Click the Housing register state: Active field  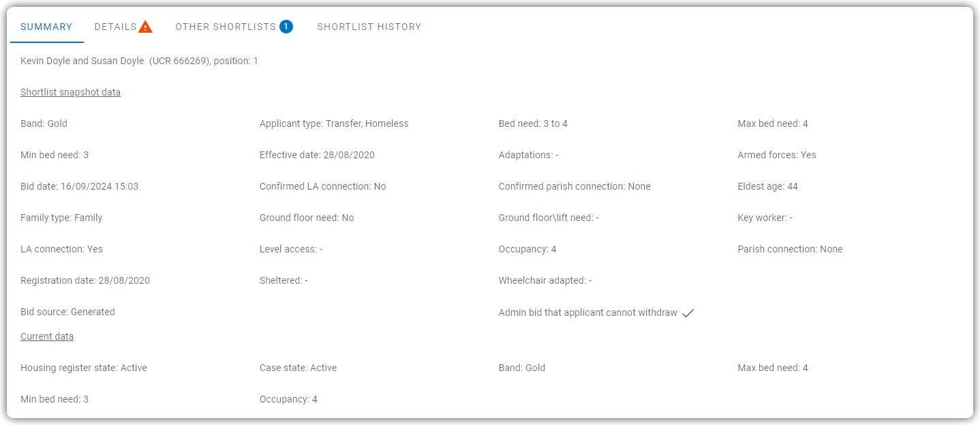(84, 368)
